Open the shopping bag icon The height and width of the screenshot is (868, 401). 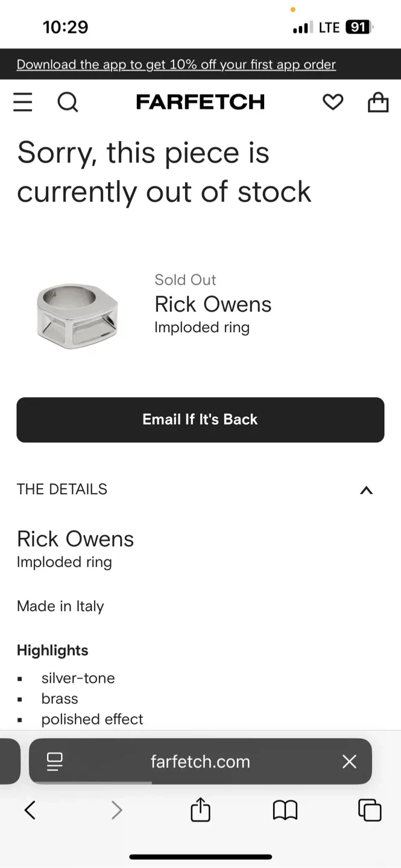tap(378, 102)
